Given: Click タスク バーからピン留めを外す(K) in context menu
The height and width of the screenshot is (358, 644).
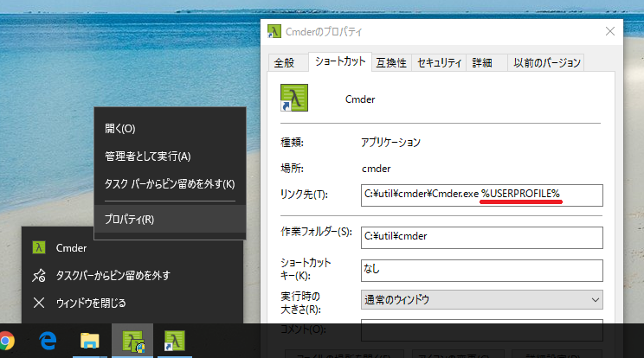Looking at the screenshot, I should (170, 183).
